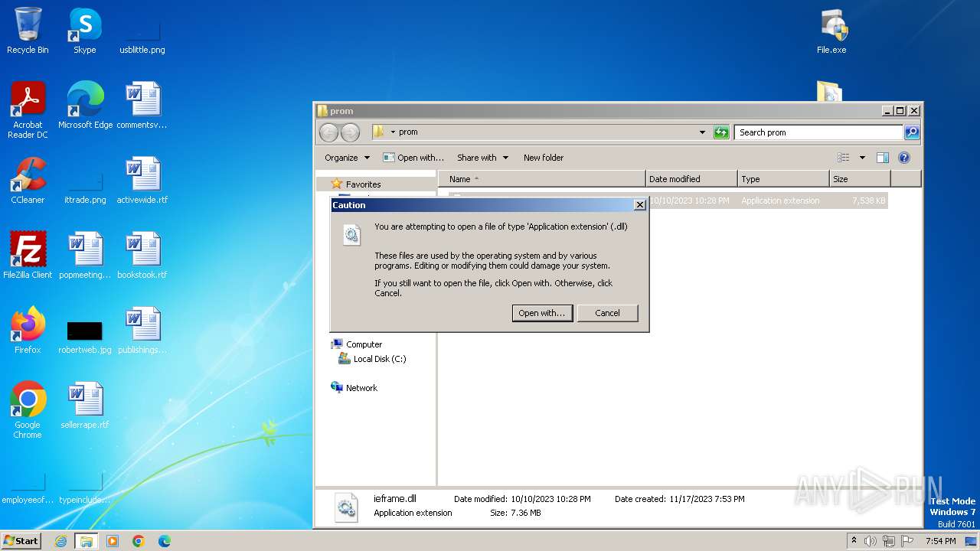
Task: Close the Caution dialog
Action: tap(640, 205)
